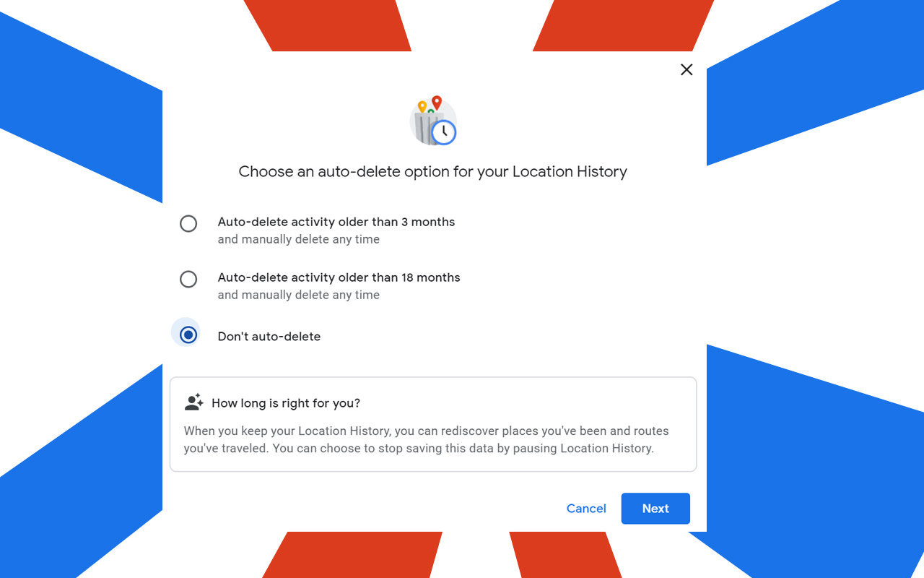Screen dimensions: 924x578
Task: Select the 3 months auto-delete radio button
Action: pos(188,224)
